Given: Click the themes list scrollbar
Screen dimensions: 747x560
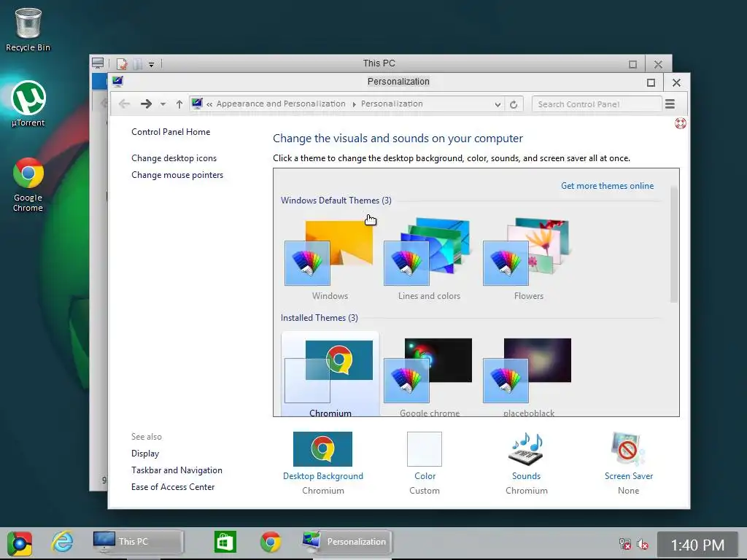Looking at the screenshot, I should coord(673,244).
